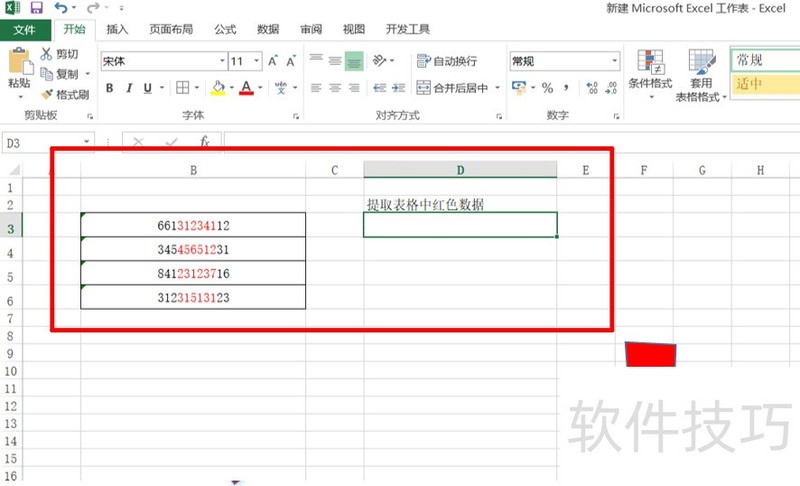Click the Select All corner triangle
Screen dimensions: 800x486
tap(14, 170)
